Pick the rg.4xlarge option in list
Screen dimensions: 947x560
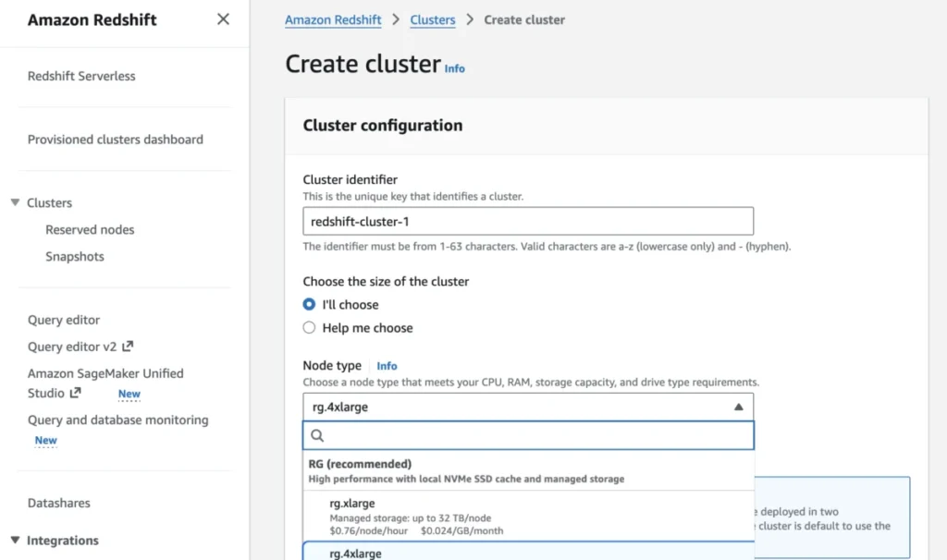528,551
